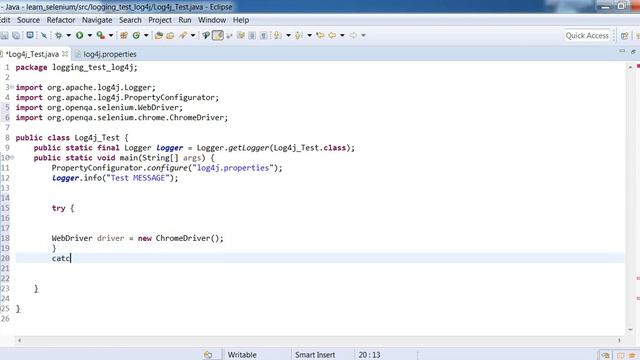Open the Project menu
This screenshot has height=360, width=640.
pyautogui.click(x=160, y=20)
